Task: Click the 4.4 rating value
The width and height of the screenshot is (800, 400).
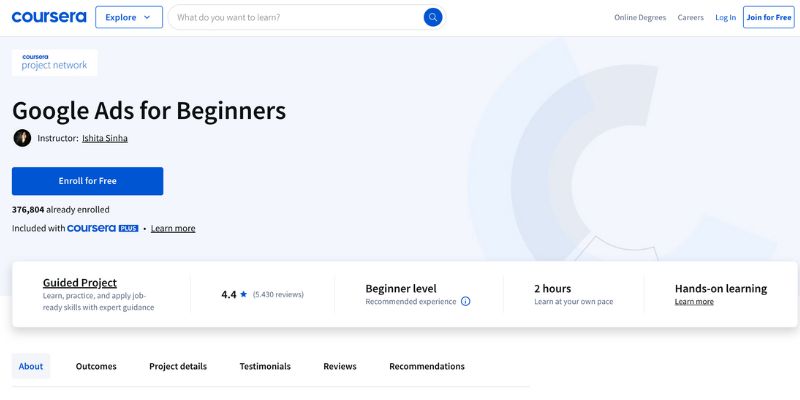Action: pos(229,294)
